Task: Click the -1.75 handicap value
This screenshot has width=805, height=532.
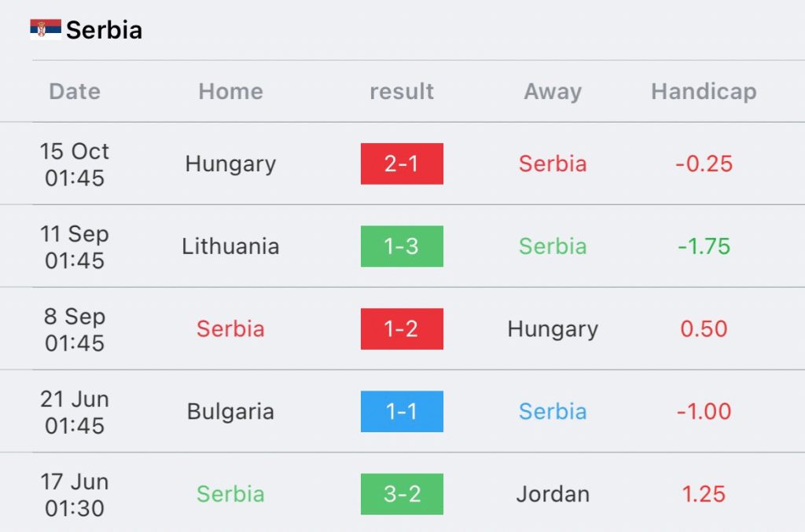Action: point(704,246)
